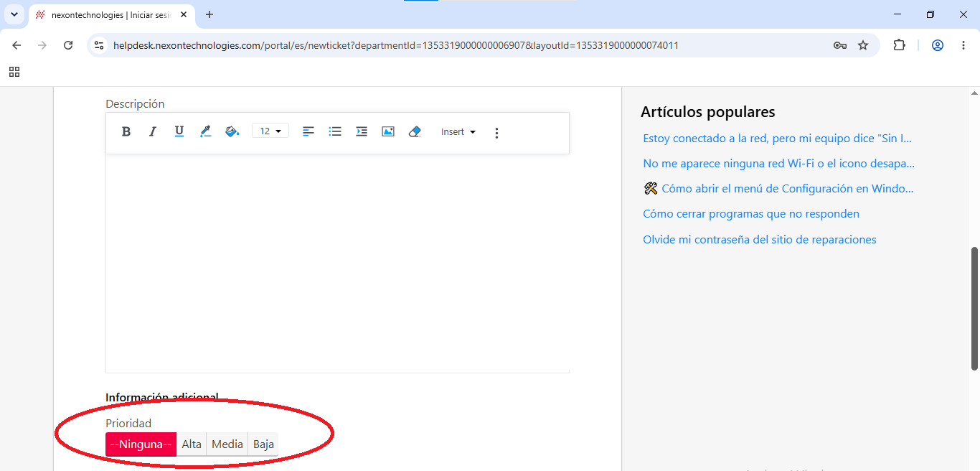Select the nexontechnologies browser tab
This screenshot has height=471, width=980.
111,14
